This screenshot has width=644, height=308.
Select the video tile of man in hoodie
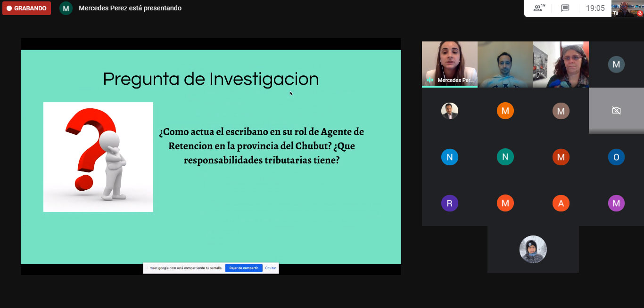[505, 64]
